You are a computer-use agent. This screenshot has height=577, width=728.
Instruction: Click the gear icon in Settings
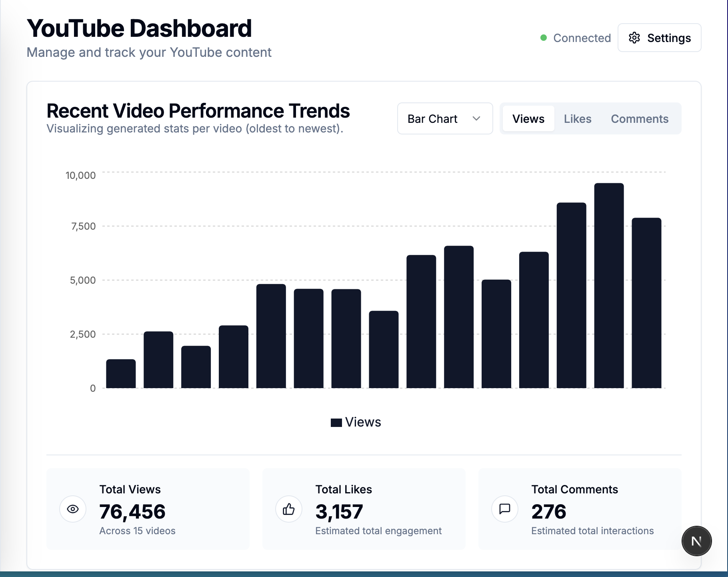pos(634,38)
